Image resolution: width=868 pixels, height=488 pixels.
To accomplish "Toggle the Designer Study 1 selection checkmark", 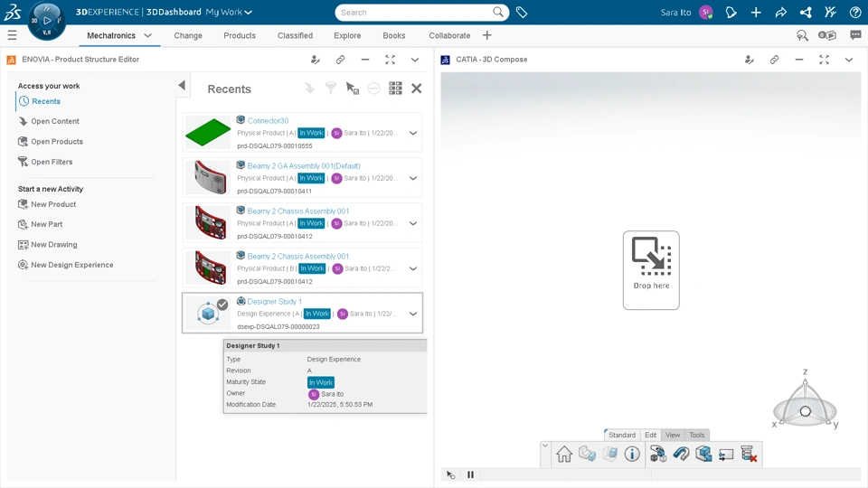I will point(222,305).
